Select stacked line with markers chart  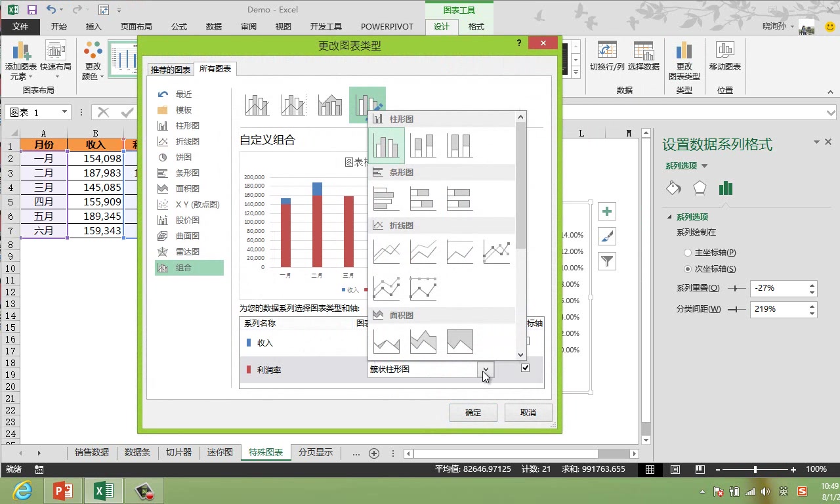point(387,288)
